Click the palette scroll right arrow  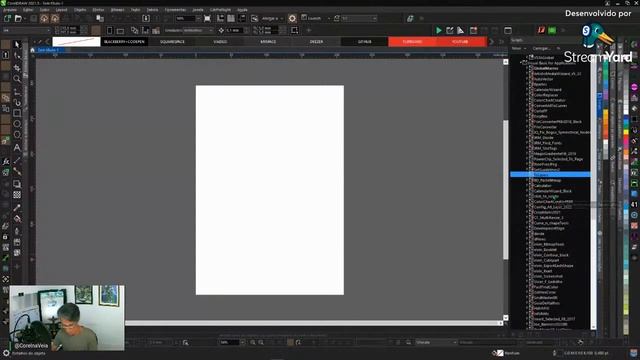point(491,42)
